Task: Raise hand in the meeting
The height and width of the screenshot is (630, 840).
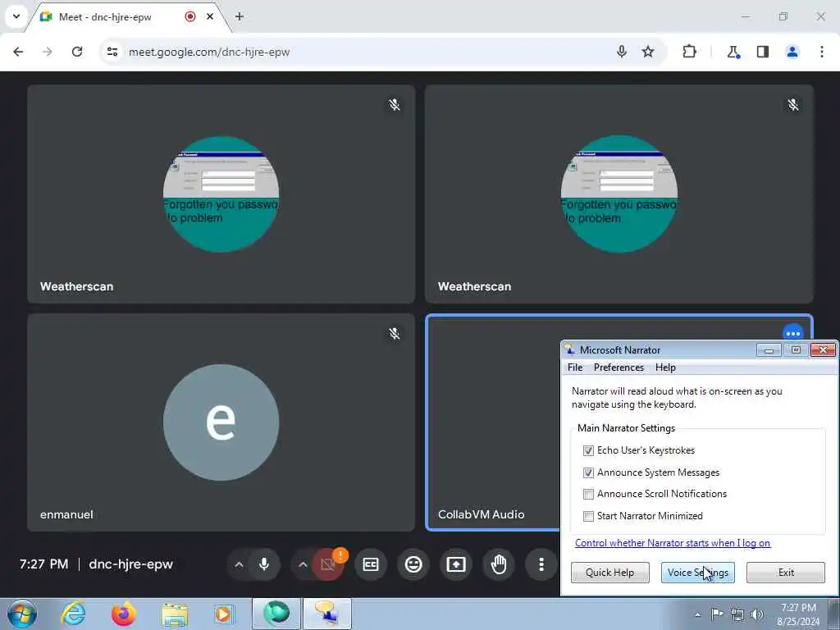Action: click(x=499, y=564)
